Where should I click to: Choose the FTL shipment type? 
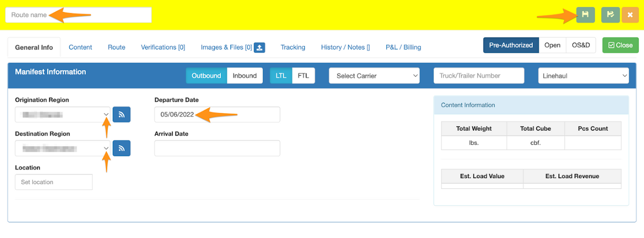[x=303, y=75]
